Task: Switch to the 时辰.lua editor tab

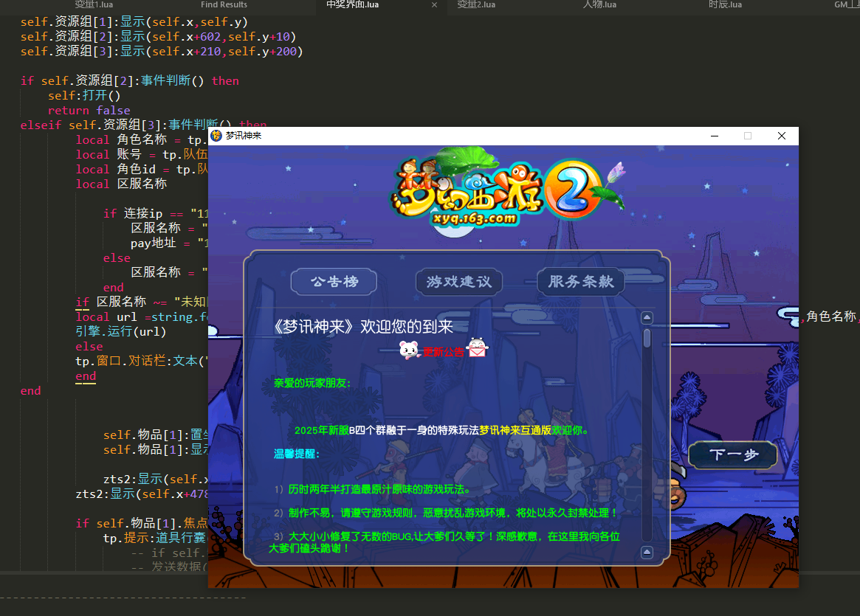Action: (x=725, y=4)
